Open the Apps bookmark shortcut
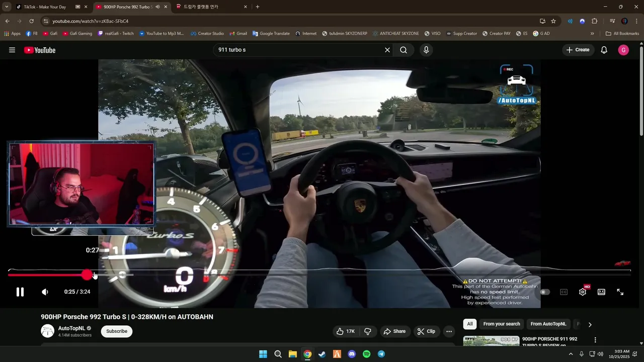Viewport: 644px width, 362px height. tap(12, 34)
